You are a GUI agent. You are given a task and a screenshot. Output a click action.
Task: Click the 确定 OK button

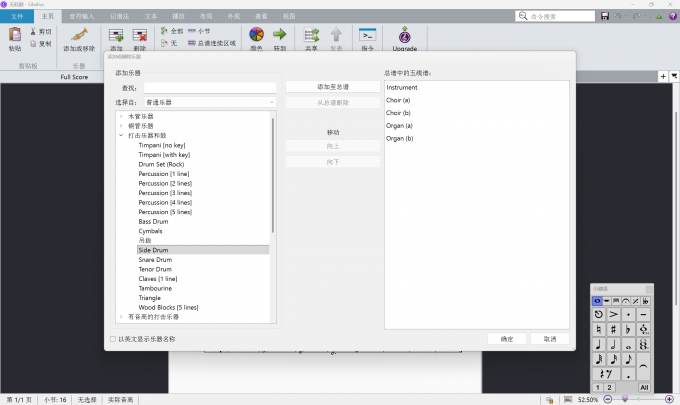click(x=507, y=339)
